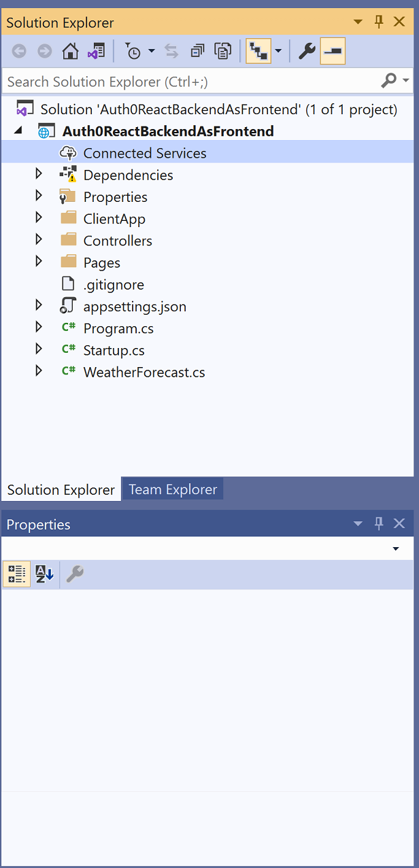This screenshot has width=419, height=868.
Task: Open Solution Explorer window options dropdown
Action: (x=358, y=22)
